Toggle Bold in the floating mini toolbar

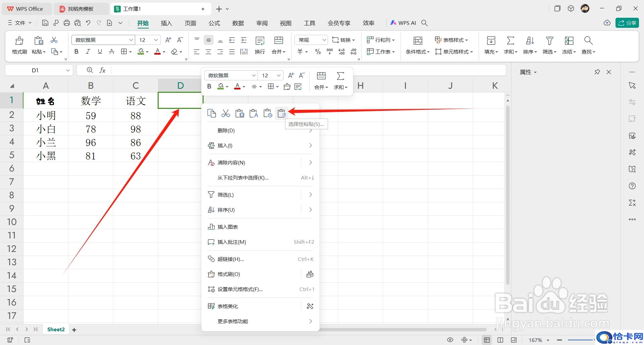tap(209, 86)
